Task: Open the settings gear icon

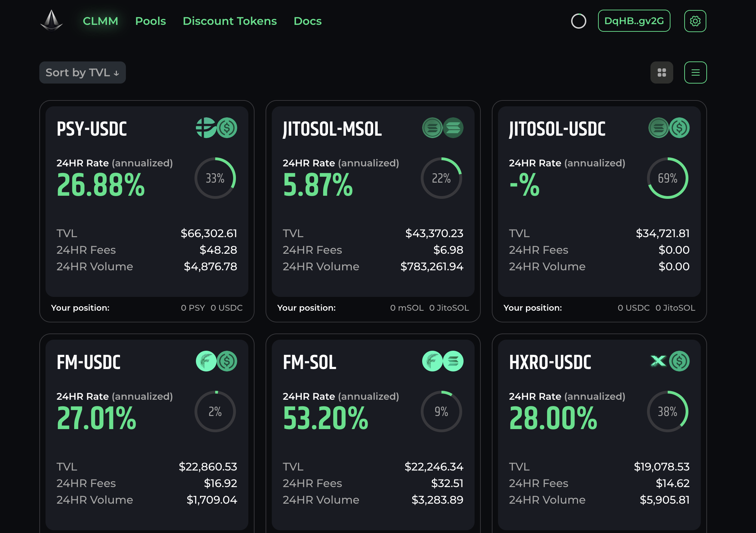Action: coord(695,21)
